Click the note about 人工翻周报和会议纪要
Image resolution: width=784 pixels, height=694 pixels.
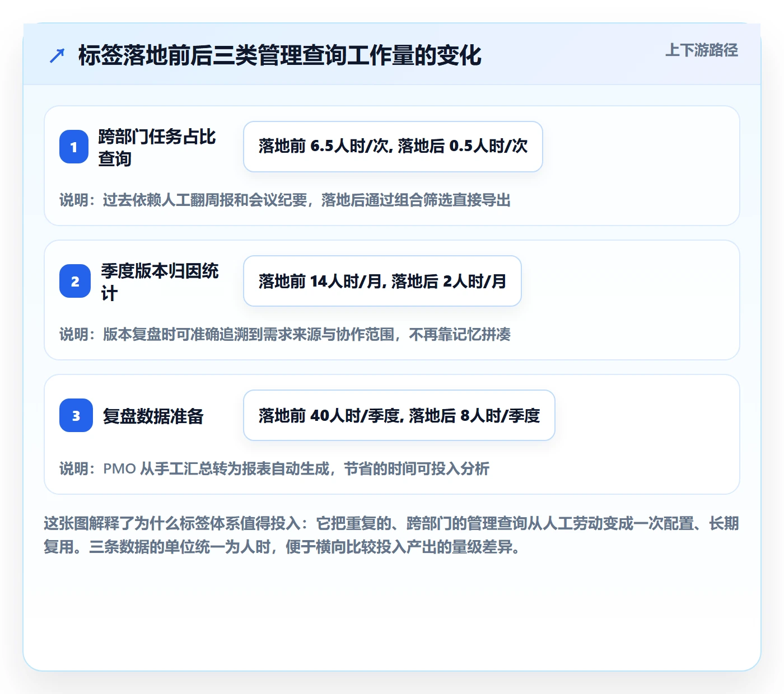click(285, 200)
